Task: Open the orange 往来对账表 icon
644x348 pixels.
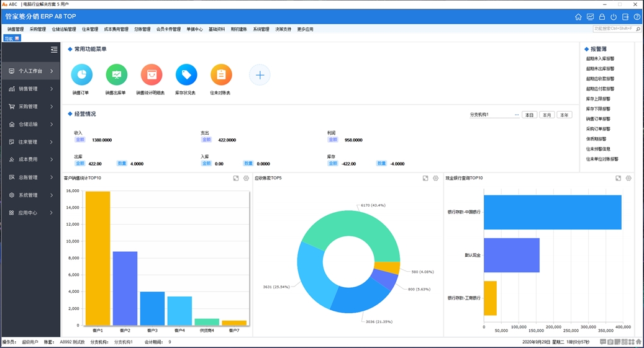Action: point(220,75)
